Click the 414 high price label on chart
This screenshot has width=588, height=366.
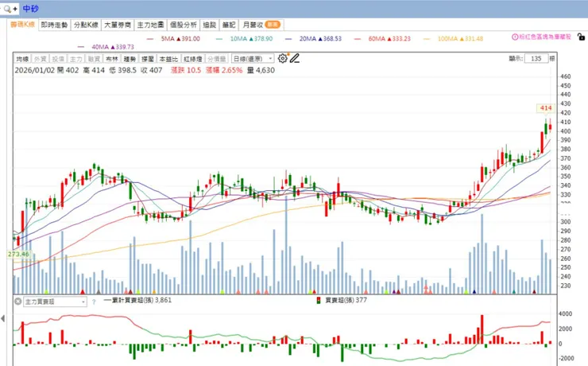(x=546, y=108)
